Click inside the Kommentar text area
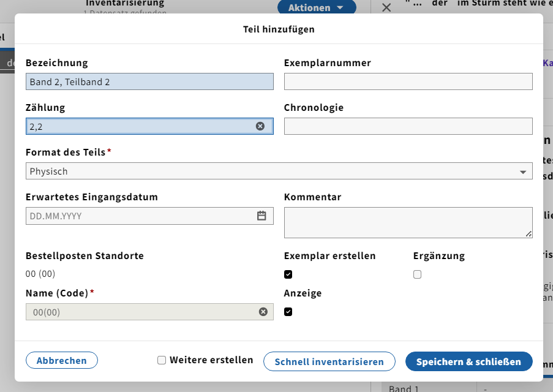553x392 pixels. [x=408, y=222]
